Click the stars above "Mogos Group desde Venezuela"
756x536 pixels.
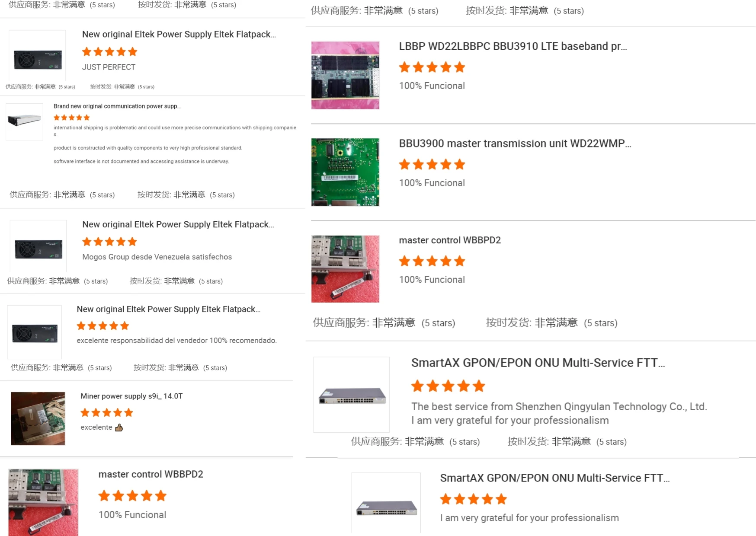click(109, 242)
